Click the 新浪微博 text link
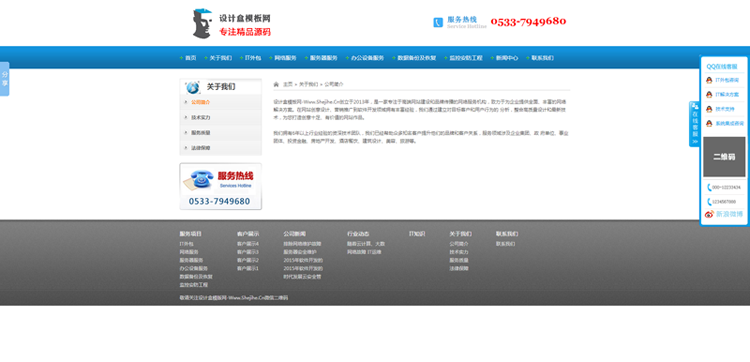The image size is (750, 362). [729, 214]
